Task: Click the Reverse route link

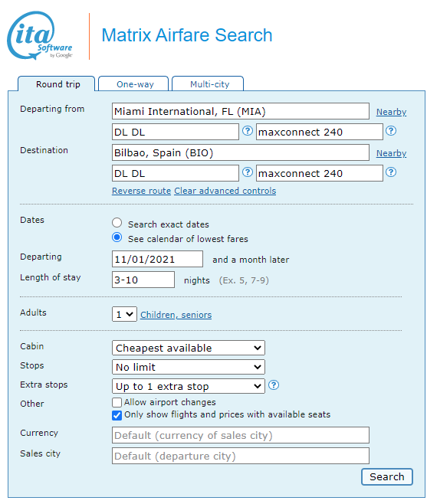Action: [141, 191]
